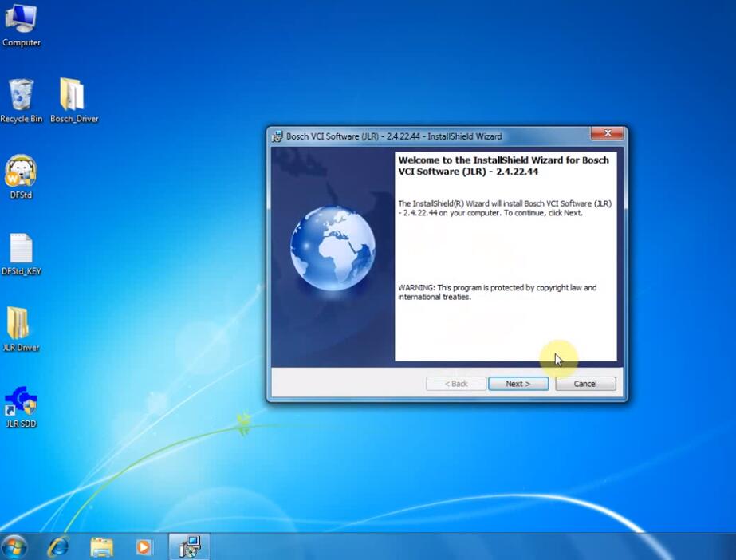Open Windows Media Player from the taskbar
The height and width of the screenshot is (560, 736).
(x=144, y=547)
